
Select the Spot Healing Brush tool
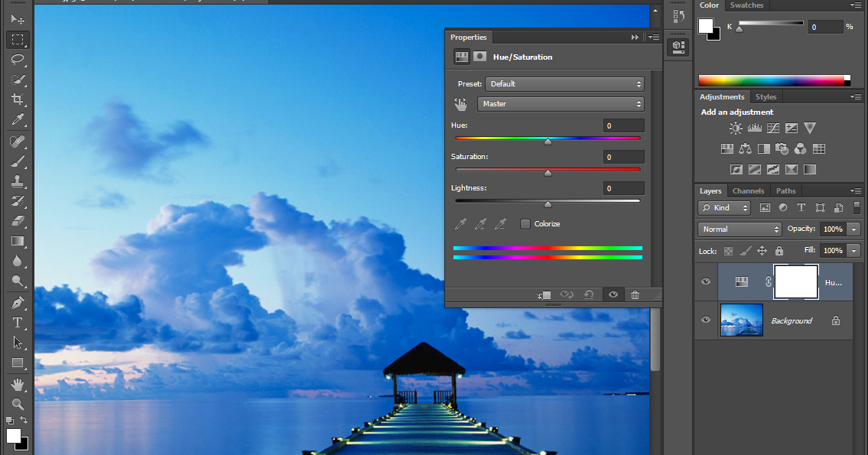(x=18, y=141)
